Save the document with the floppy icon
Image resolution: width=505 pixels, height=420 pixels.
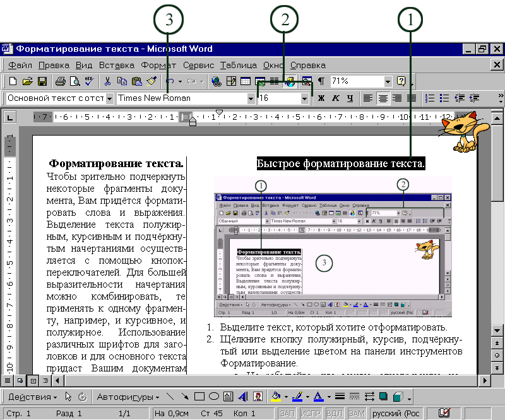click(x=42, y=81)
